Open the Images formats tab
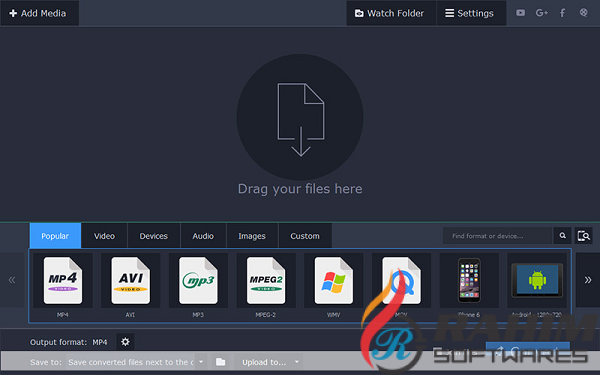Image resolution: width=600 pixels, height=375 pixels. [252, 236]
